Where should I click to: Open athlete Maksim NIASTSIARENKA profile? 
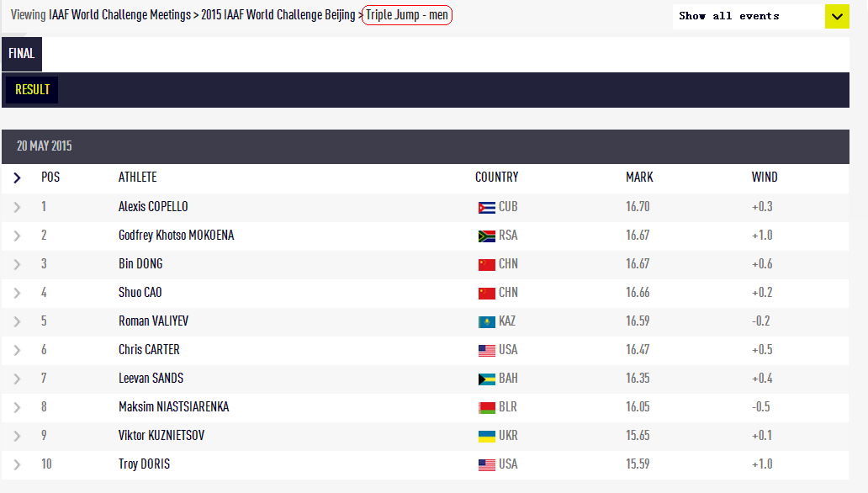tap(174, 407)
